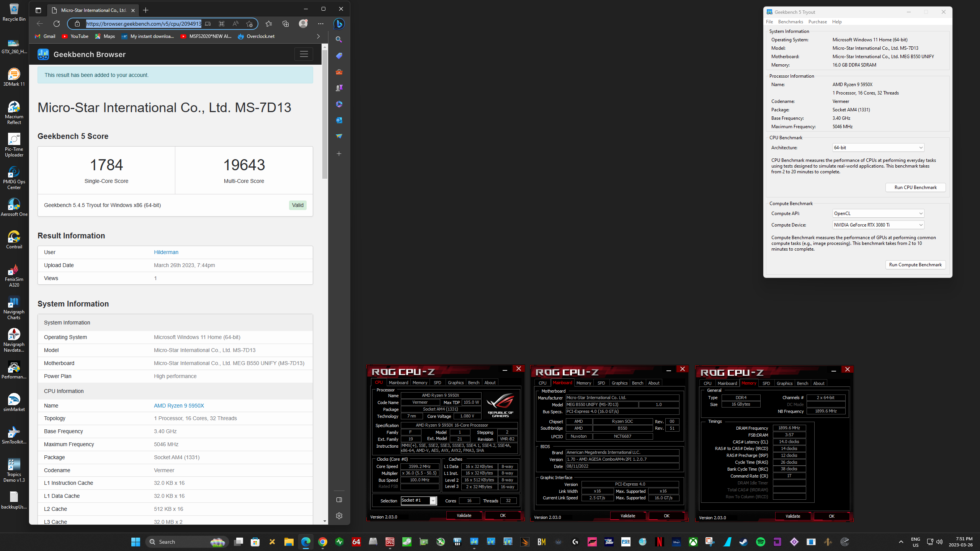Run CPU Benchmark in Geekbench 5
The width and height of the screenshot is (980, 551).
pyautogui.click(x=915, y=187)
